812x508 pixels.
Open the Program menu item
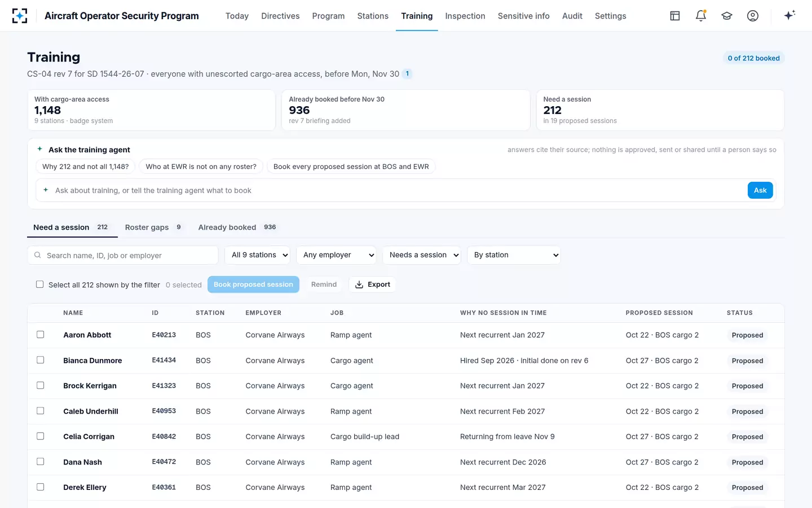pyautogui.click(x=328, y=16)
